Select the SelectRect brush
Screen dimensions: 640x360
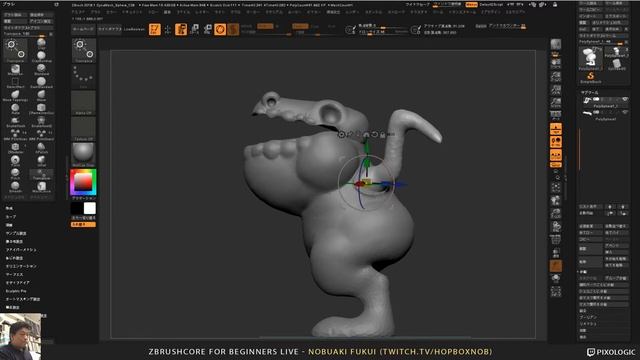15,82
